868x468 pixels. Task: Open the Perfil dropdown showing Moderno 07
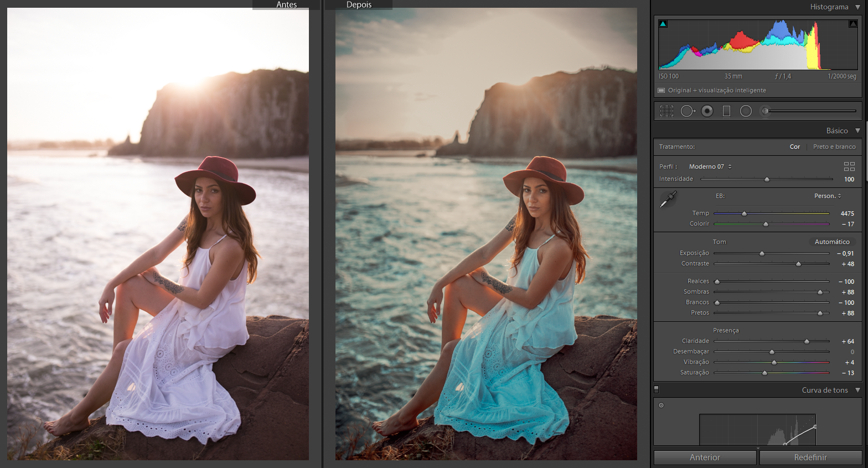tap(710, 167)
